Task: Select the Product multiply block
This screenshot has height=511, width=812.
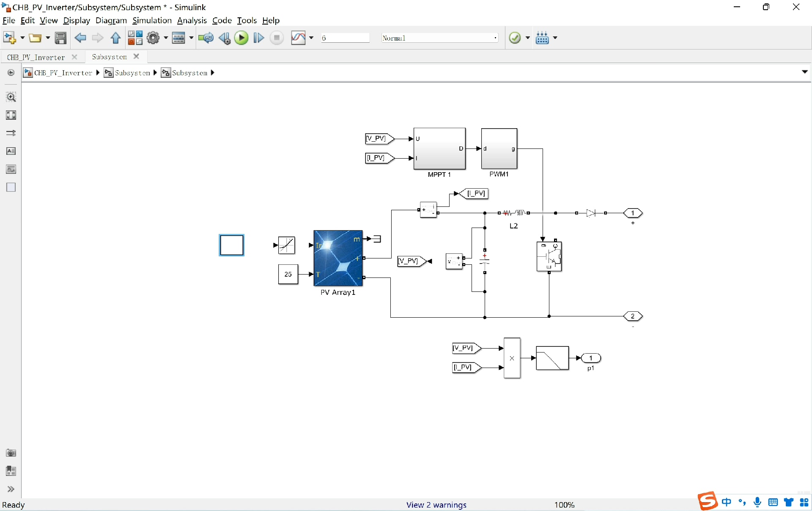Action: pyautogui.click(x=512, y=358)
